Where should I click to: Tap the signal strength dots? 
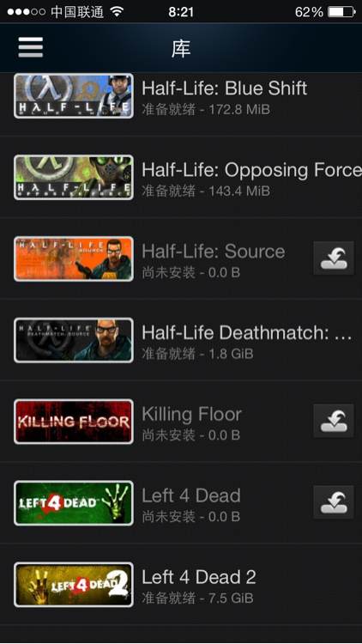[x=27, y=12]
